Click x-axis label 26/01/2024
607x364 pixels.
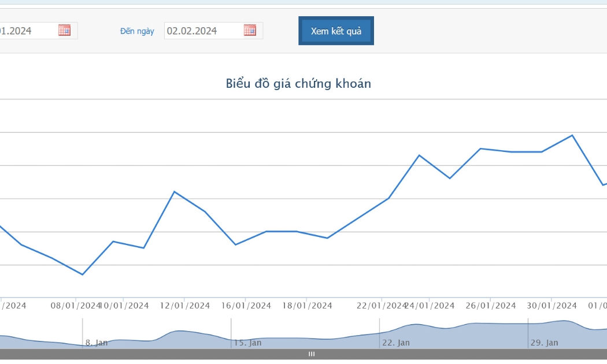pyautogui.click(x=491, y=306)
